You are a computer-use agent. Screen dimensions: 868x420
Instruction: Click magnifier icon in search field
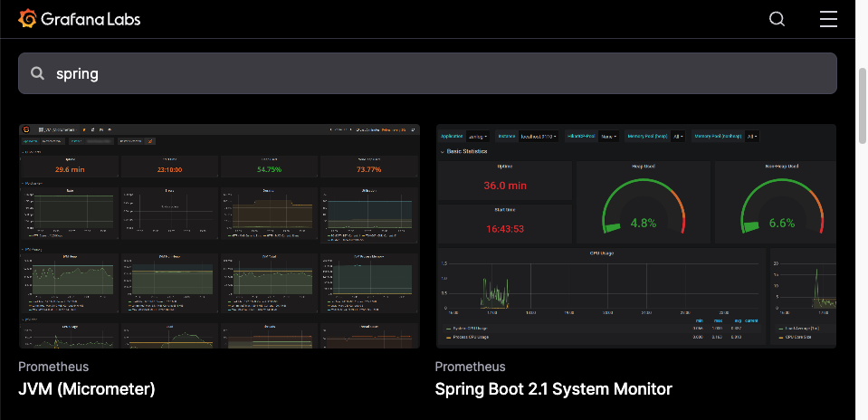click(x=38, y=73)
